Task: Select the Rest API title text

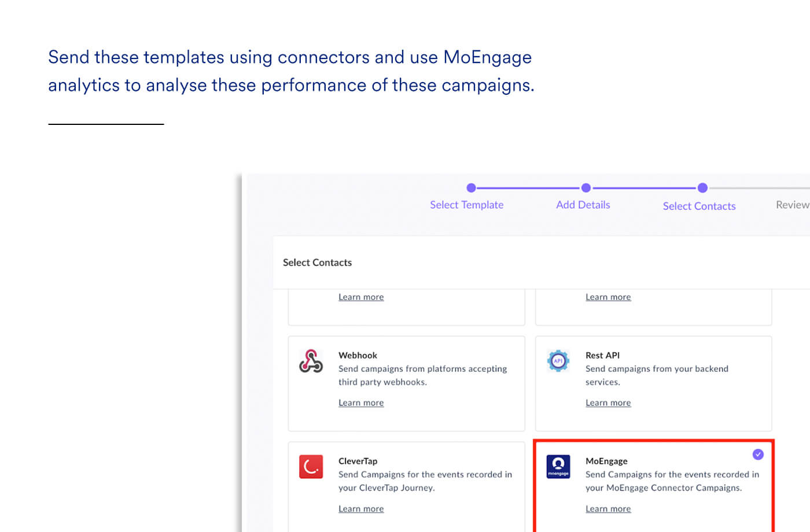Action: [x=602, y=355]
